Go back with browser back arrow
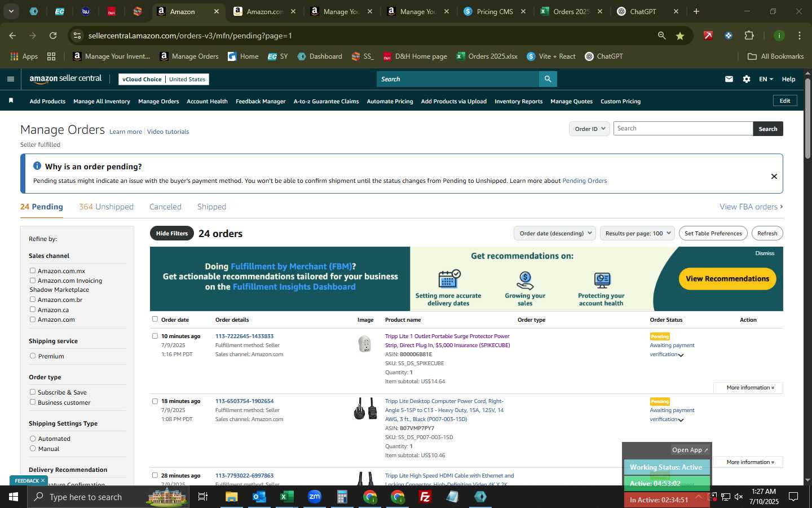 [x=12, y=36]
